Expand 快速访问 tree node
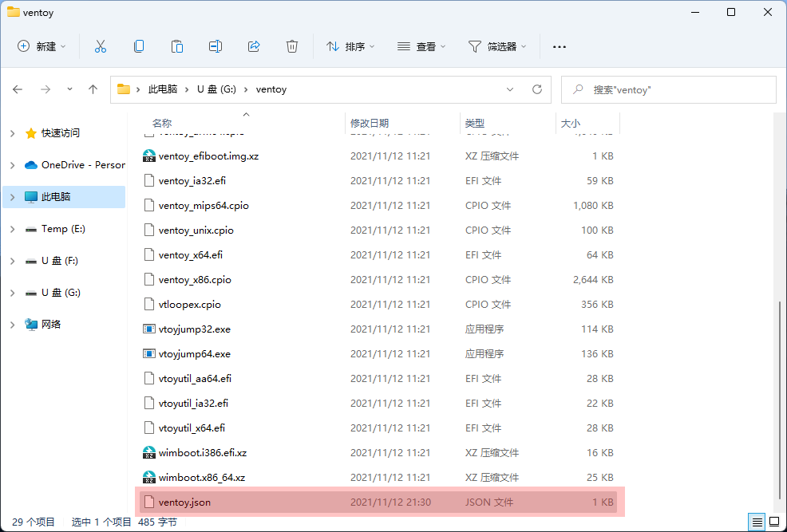The image size is (787, 532). pyautogui.click(x=13, y=133)
